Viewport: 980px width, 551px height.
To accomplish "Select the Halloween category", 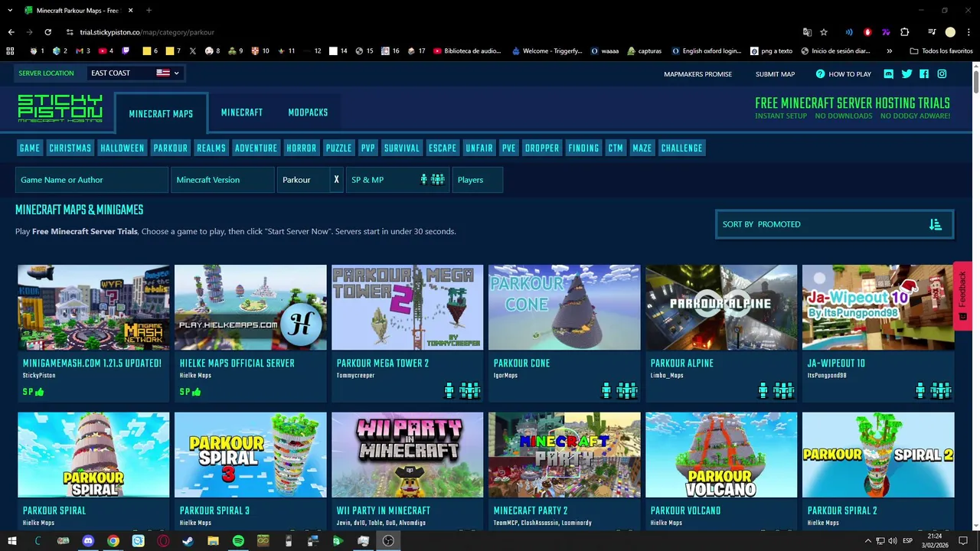I will (x=122, y=148).
